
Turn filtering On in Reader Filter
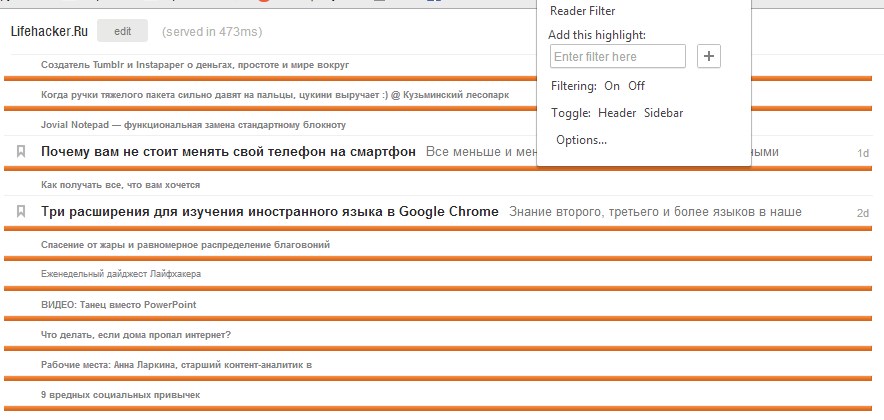[612, 86]
